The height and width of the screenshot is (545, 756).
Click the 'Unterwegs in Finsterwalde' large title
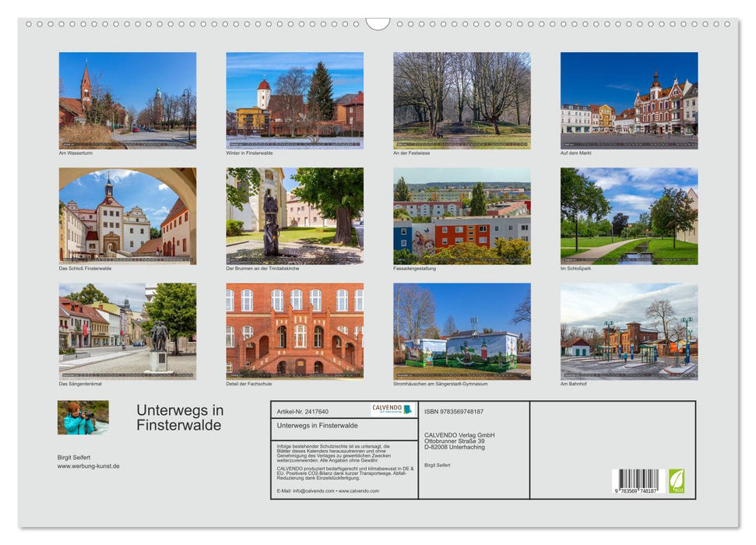[180, 417]
